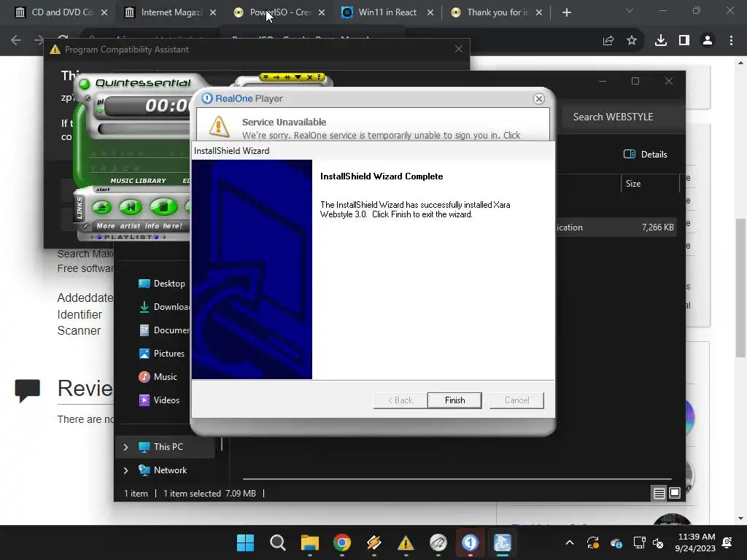Open RealOne Player icon in taskbar
This screenshot has width=747, height=560.
471,542
